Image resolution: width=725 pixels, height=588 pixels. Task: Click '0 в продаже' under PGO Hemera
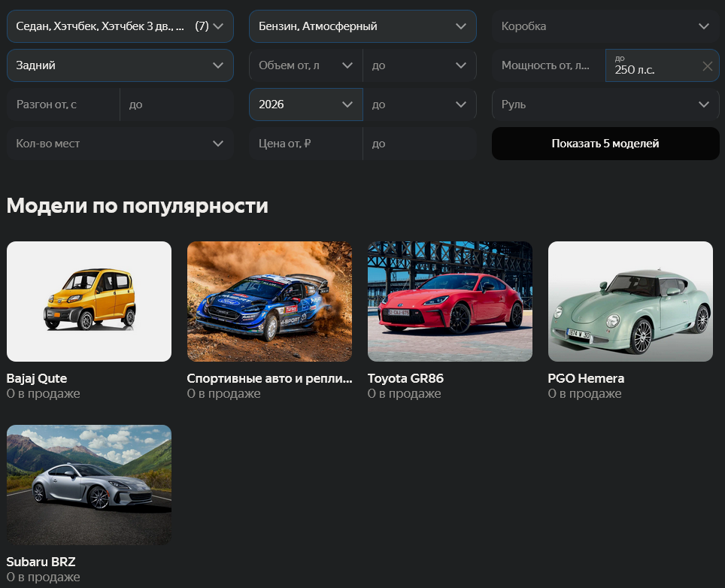pyautogui.click(x=584, y=394)
